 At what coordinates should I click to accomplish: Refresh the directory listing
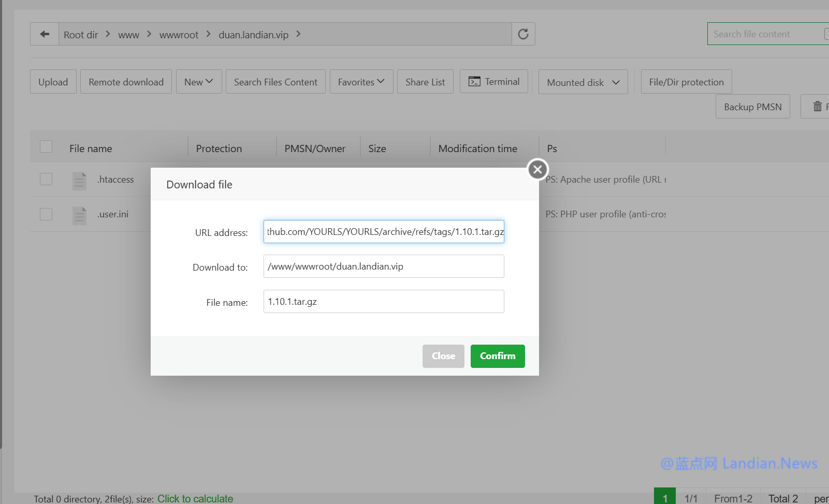(523, 34)
